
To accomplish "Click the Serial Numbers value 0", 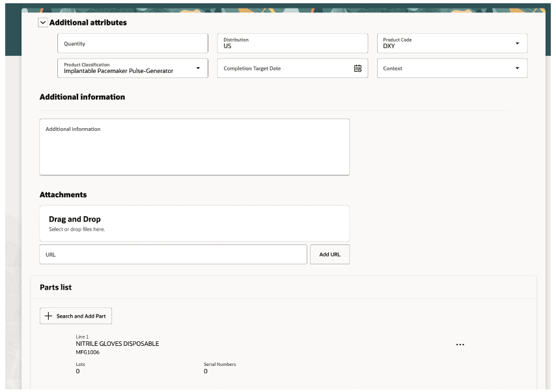I will (x=206, y=371).
